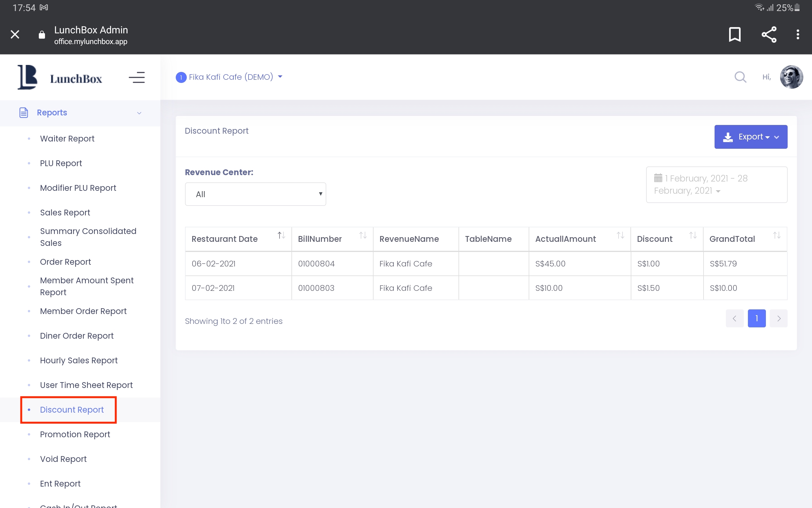812x508 pixels.
Task: Tap the browser share icon
Action: [x=769, y=34]
